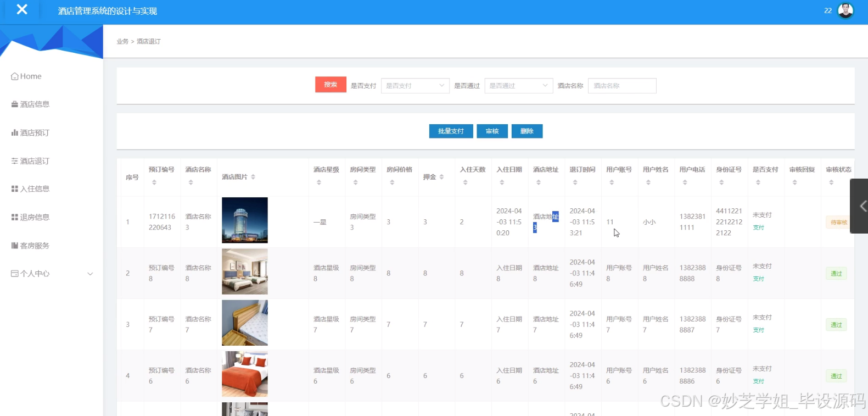This screenshot has width=868, height=416.
Task: Sort by 用户姓名 column
Action: 648,182
